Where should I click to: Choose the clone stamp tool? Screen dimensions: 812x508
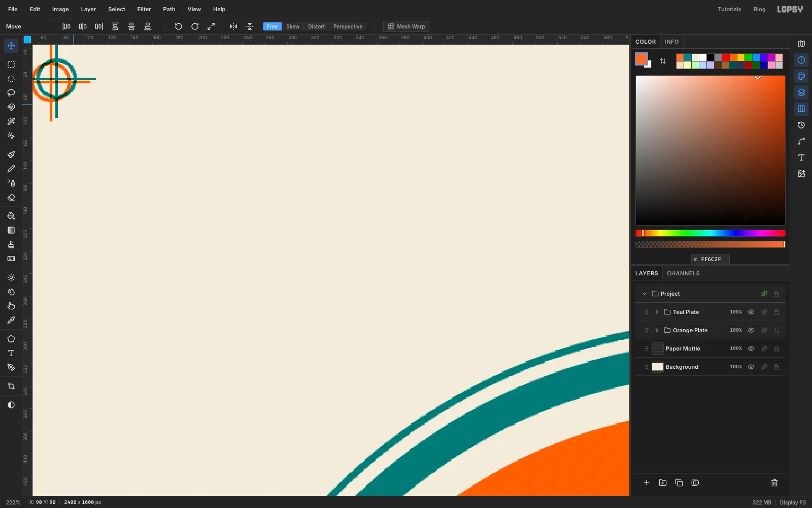tap(11, 244)
